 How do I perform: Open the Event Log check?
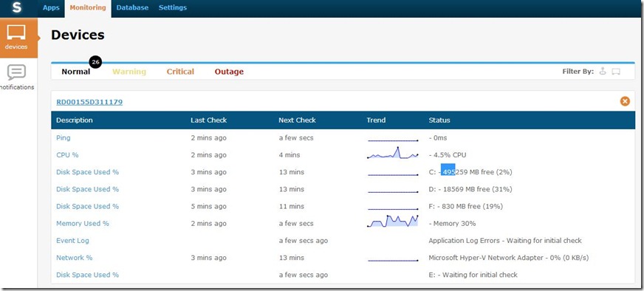(72, 241)
